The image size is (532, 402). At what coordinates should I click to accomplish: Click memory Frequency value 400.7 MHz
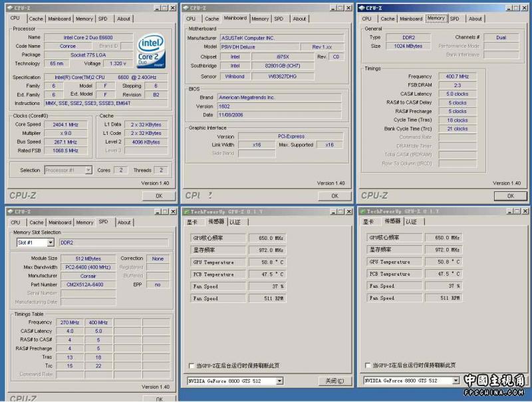[x=458, y=76]
